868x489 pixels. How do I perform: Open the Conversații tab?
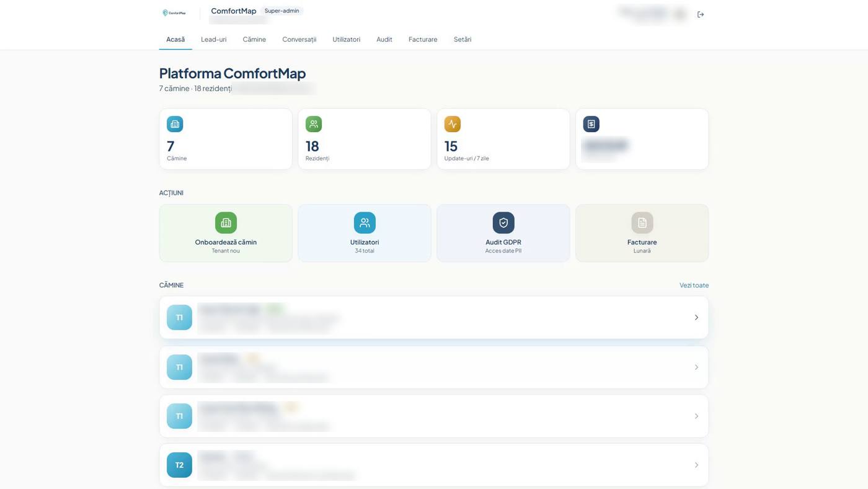pyautogui.click(x=299, y=39)
